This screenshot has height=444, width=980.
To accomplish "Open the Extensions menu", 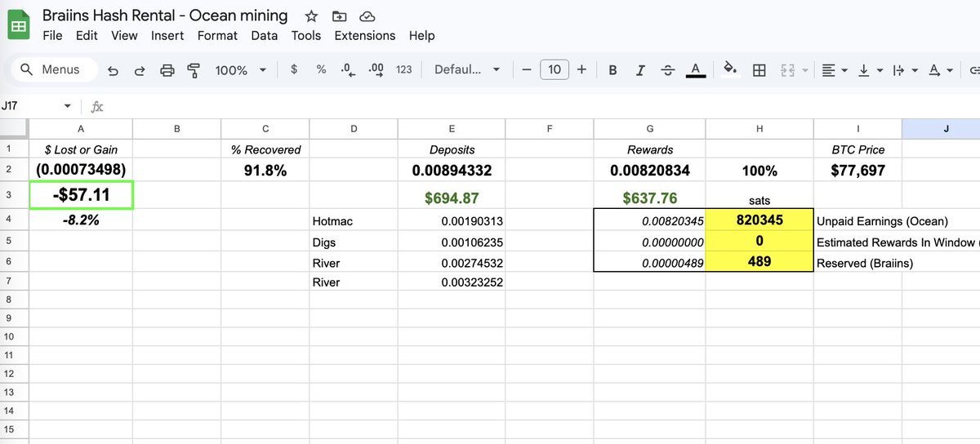I will (x=365, y=36).
